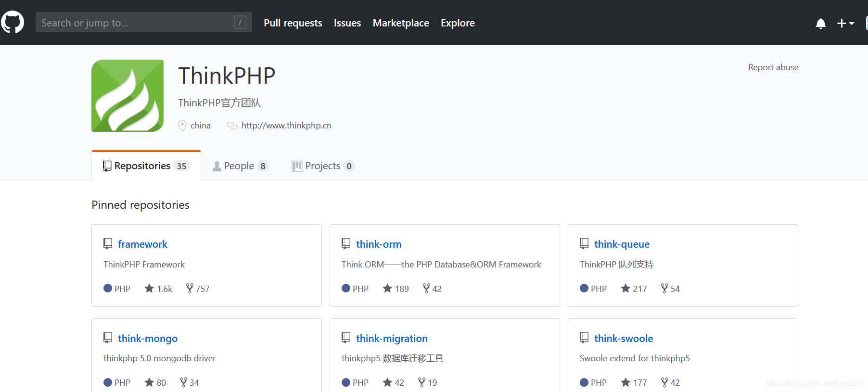Open the think-mongo repository
The width and height of the screenshot is (868, 392).
tap(148, 339)
